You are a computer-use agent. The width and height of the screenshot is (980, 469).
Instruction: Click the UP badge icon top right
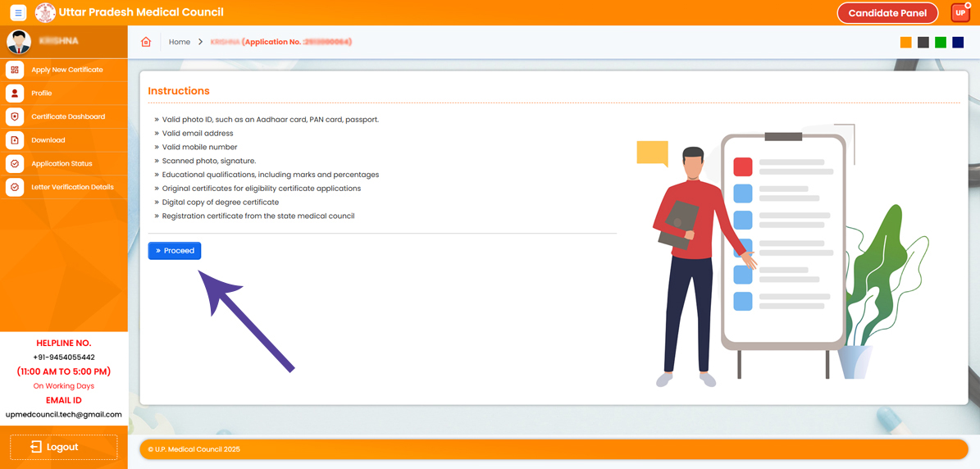point(959,13)
